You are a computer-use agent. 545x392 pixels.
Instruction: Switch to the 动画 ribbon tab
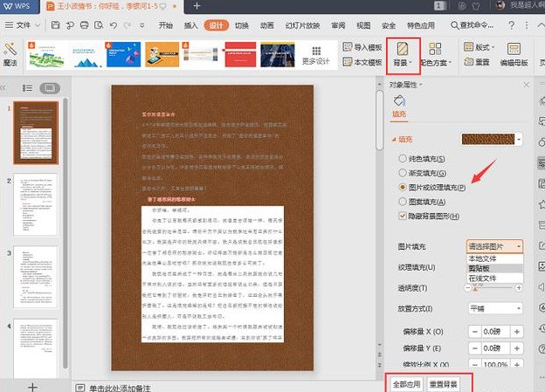click(266, 25)
